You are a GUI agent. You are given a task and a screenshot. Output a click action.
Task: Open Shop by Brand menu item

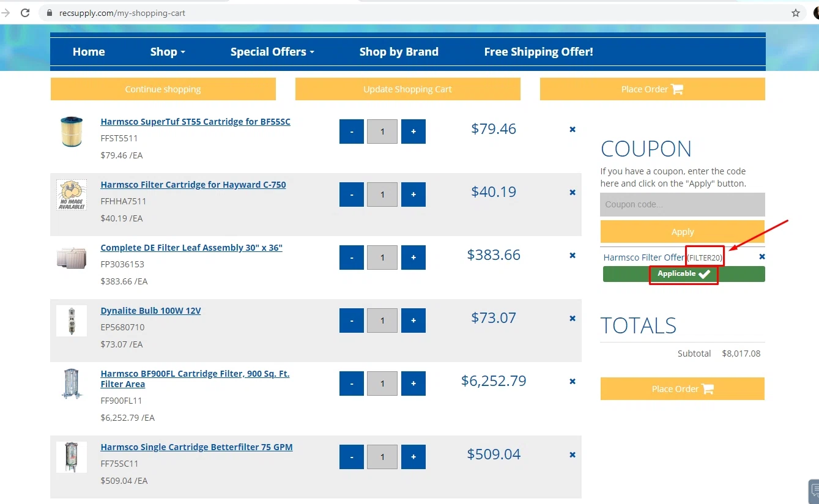tap(399, 52)
